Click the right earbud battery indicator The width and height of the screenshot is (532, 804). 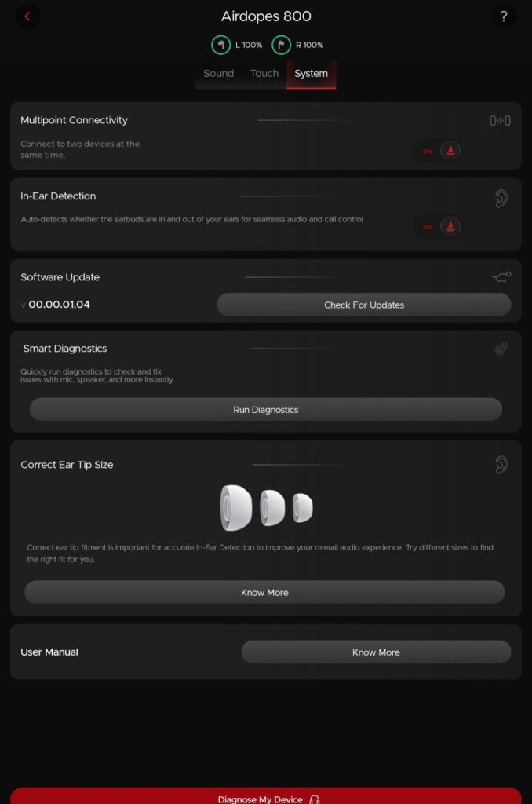(297, 45)
